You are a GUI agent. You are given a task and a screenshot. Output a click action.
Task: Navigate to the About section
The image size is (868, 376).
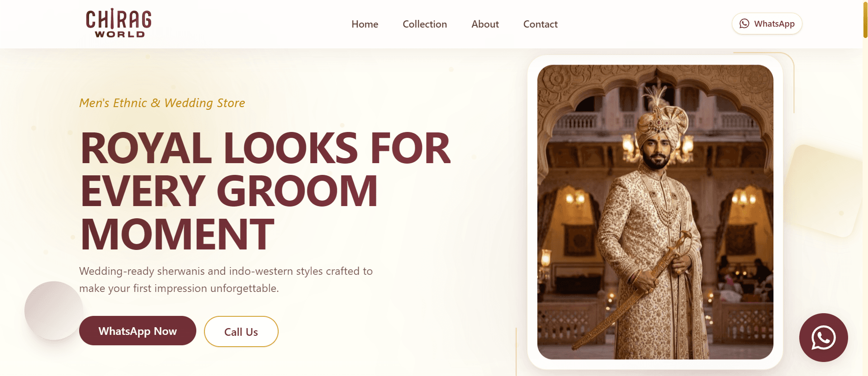point(485,24)
